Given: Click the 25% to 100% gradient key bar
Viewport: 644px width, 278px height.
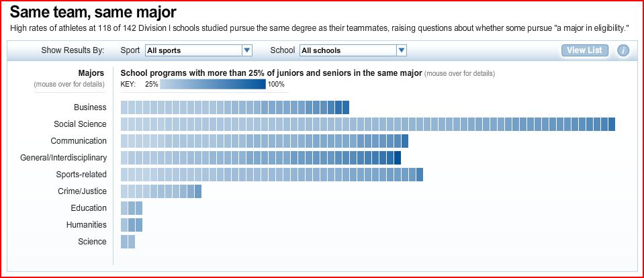Looking at the screenshot, I should 213,85.
